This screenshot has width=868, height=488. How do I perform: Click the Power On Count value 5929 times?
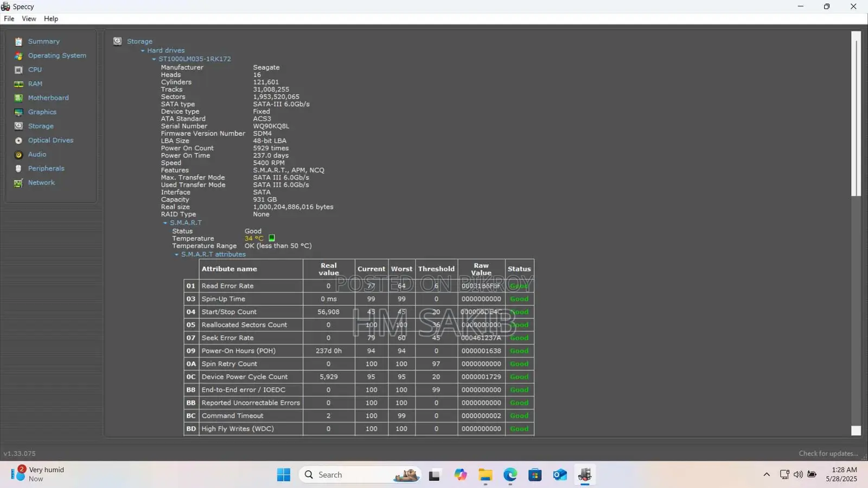click(271, 148)
